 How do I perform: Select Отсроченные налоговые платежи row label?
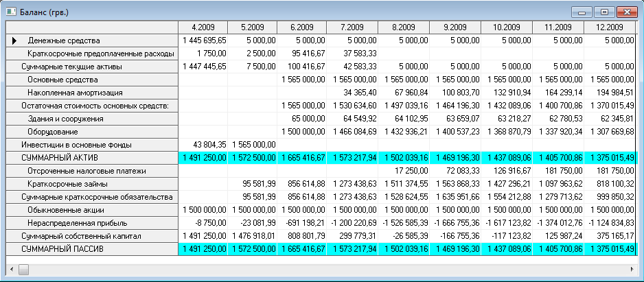[x=92, y=171]
